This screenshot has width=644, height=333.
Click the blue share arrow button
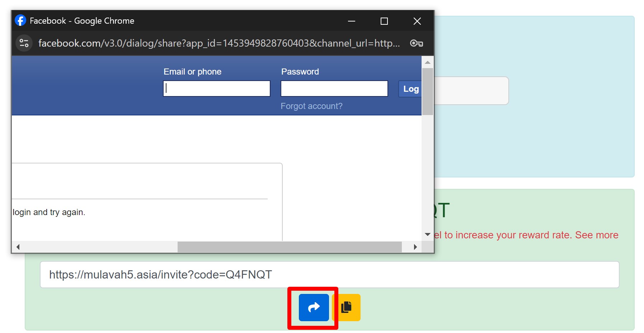[314, 307]
